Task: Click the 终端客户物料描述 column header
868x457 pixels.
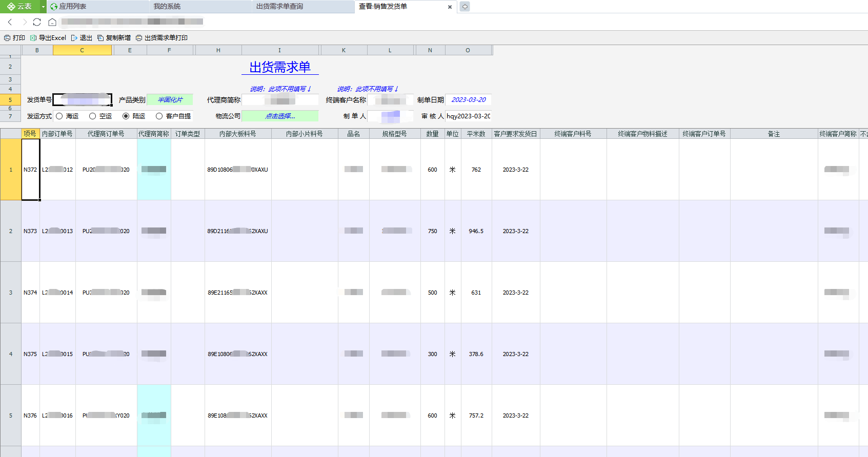Action: 643,134
